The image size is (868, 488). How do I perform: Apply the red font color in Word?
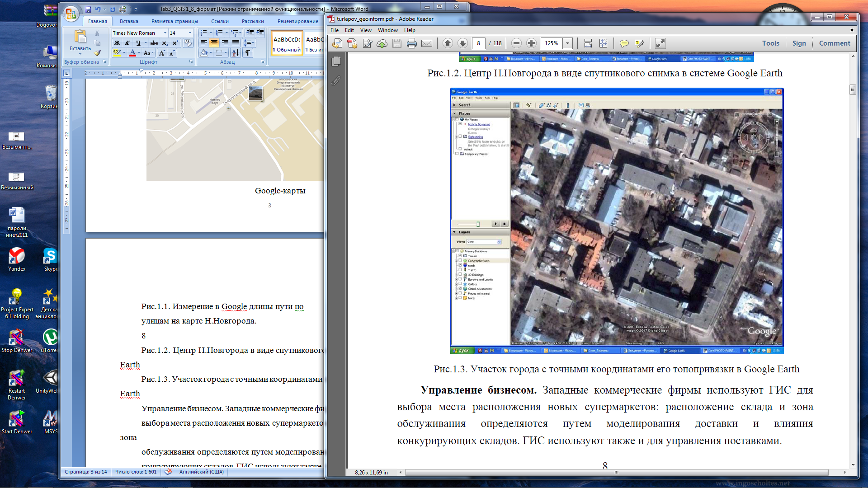click(132, 53)
